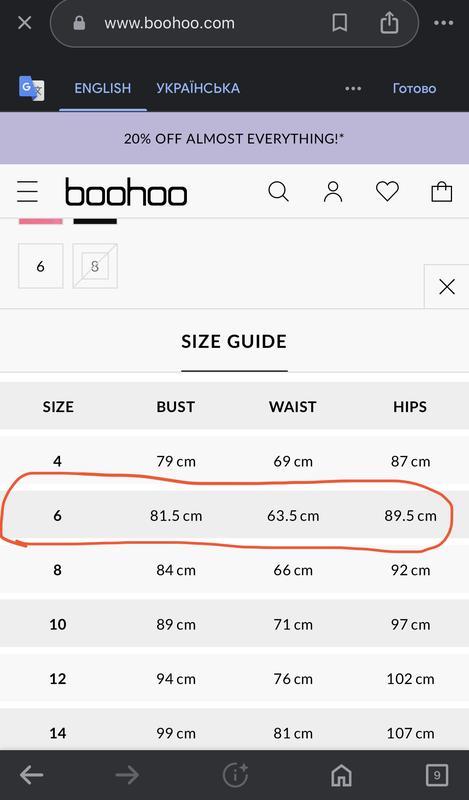The image size is (469, 800).
Task: Tap the search magnifier icon
Action: tap(278, 192)
